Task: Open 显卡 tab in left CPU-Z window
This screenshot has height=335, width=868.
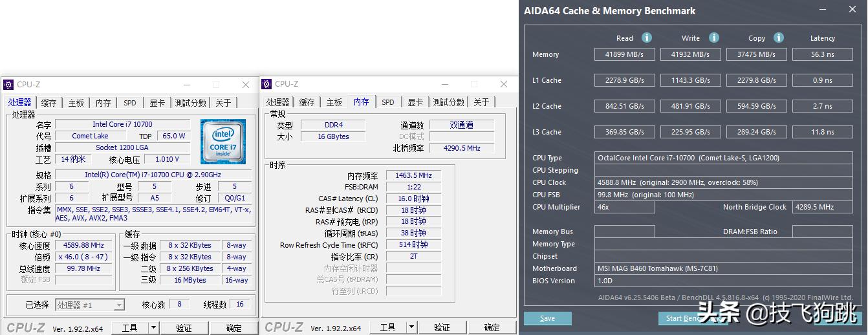Action: (157, 103)
